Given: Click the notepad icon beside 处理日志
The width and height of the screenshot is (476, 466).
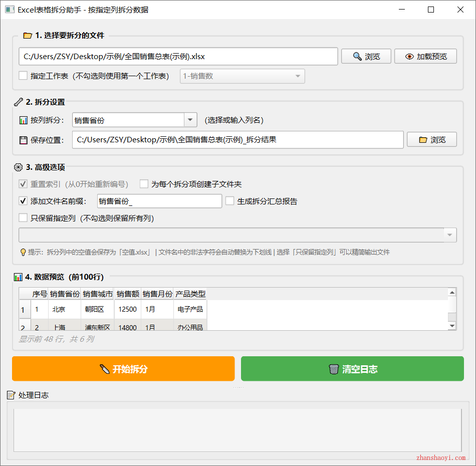Looking at the screenshot, I should [x=11, y=395].
